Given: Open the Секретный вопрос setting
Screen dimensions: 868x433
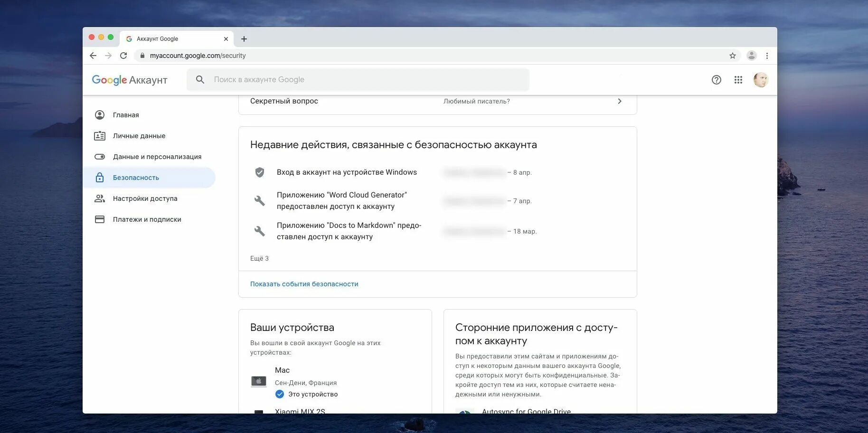Looking at the screenshot, I should [437, 101].
